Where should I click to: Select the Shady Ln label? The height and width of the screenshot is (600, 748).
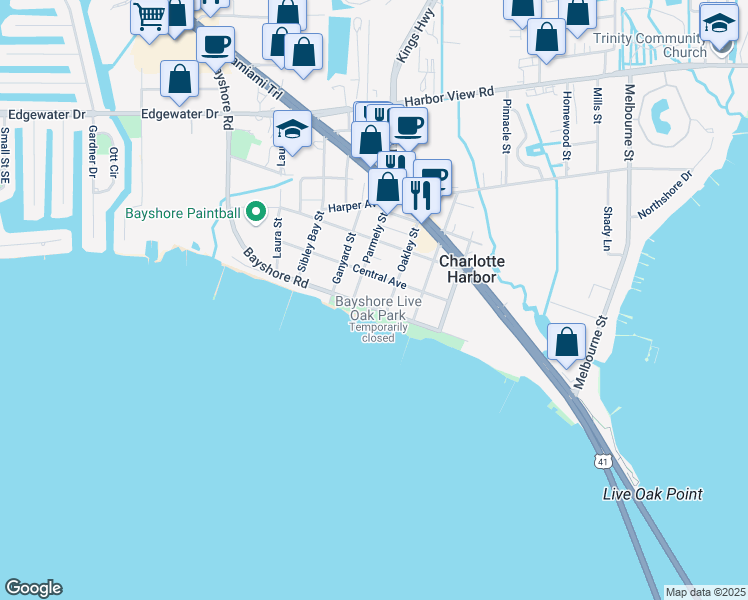607,228
